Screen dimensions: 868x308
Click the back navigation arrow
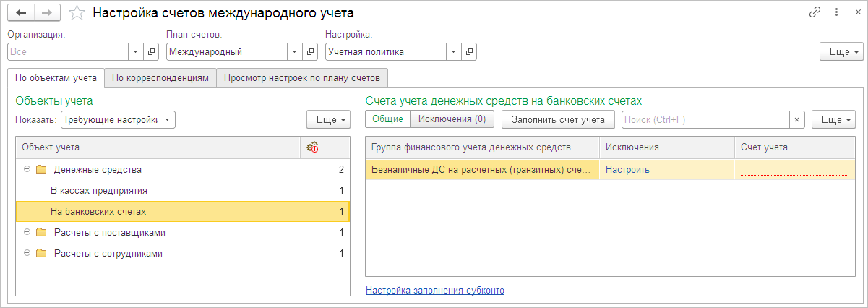pos(21,13)
